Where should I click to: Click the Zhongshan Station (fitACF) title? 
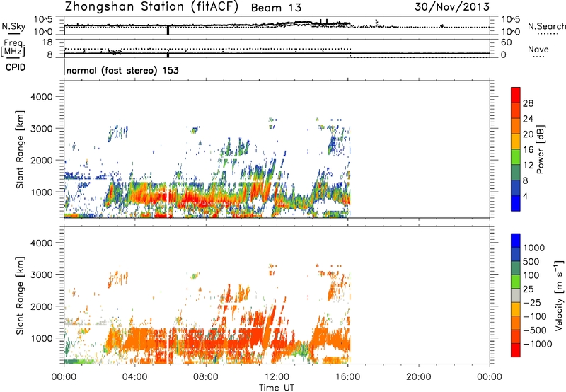(151, 7)
